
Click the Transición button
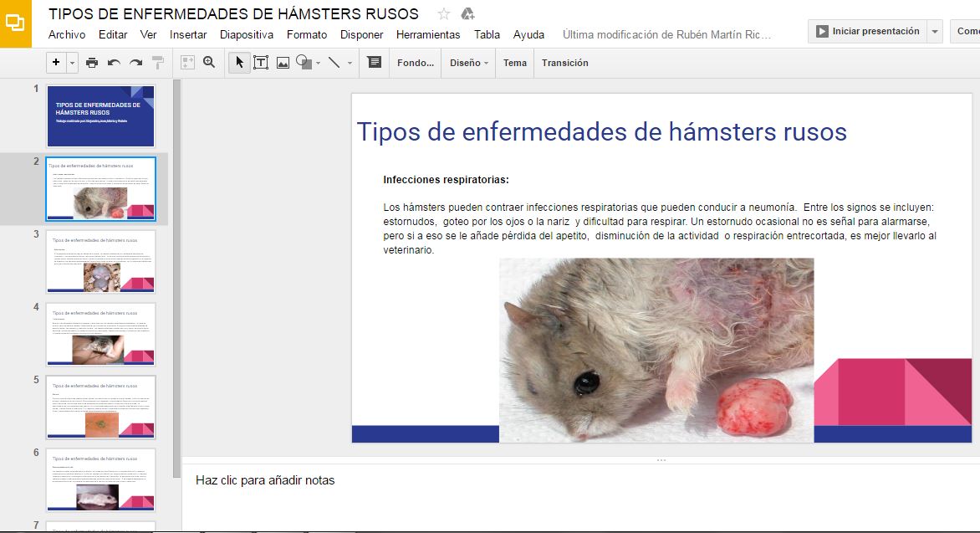tap(565, 63)
